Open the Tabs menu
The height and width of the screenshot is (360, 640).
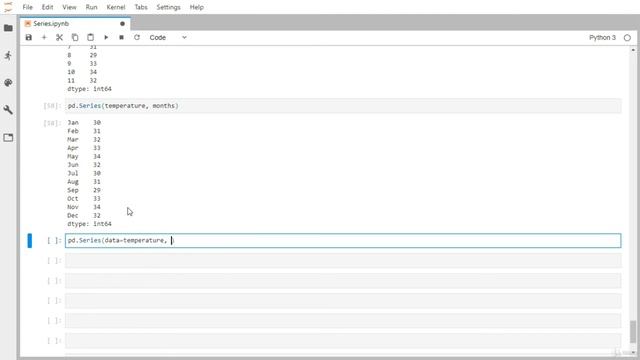(141, 7)
